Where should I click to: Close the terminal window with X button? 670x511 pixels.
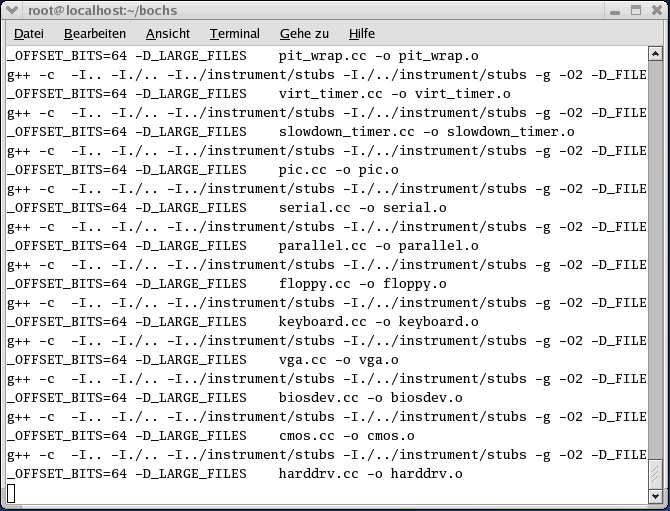657,10
